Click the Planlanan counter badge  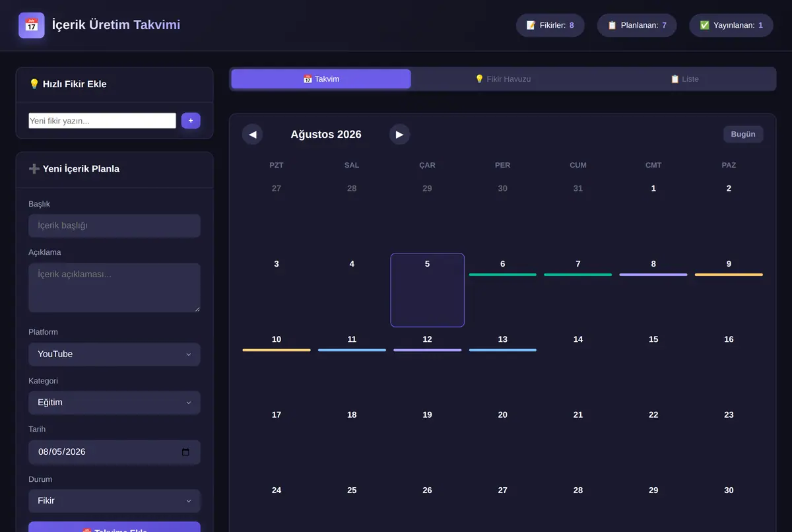click(637, 25)
